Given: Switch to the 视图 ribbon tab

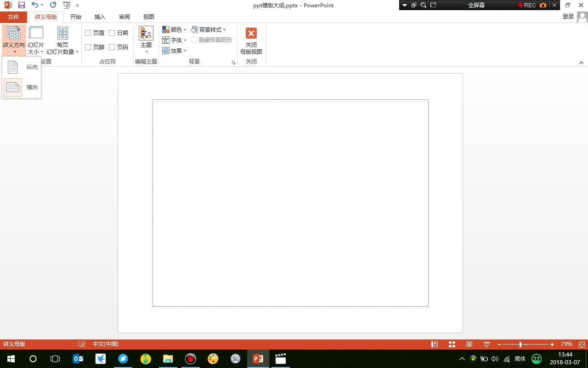Looking at the screenshot, I should click(x=148, y=17).
